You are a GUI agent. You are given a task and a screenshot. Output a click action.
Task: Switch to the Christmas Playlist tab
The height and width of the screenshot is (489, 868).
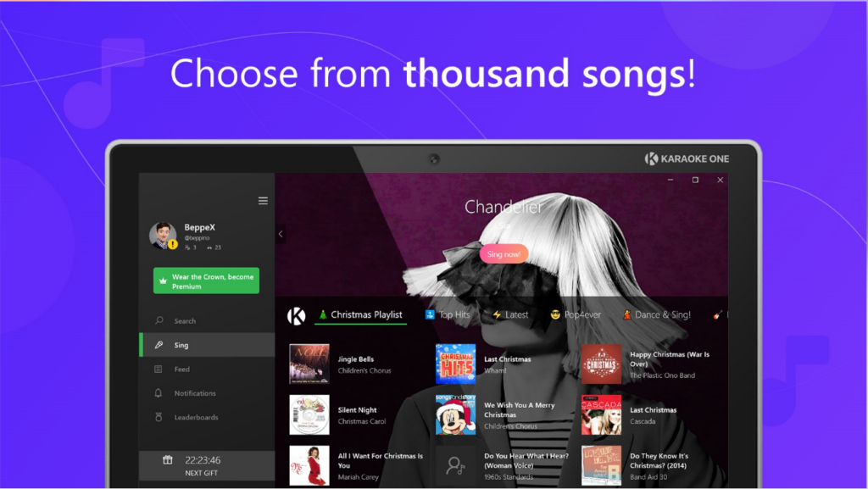click(x=360, y=314)
